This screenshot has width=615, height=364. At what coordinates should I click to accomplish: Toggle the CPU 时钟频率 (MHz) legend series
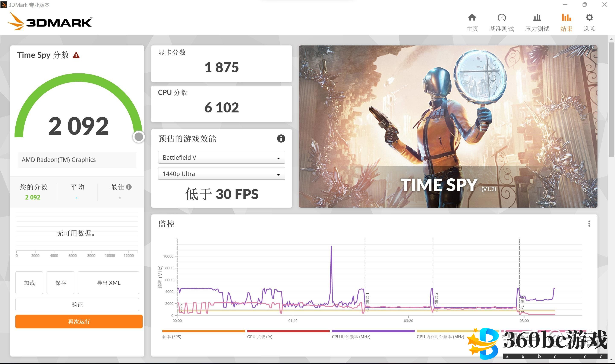351,337
